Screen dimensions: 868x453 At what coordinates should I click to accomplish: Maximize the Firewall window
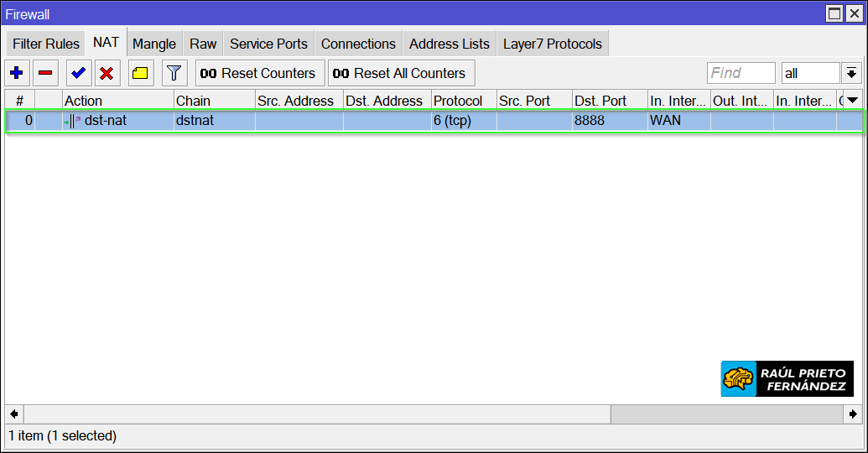tap(834, 13)
